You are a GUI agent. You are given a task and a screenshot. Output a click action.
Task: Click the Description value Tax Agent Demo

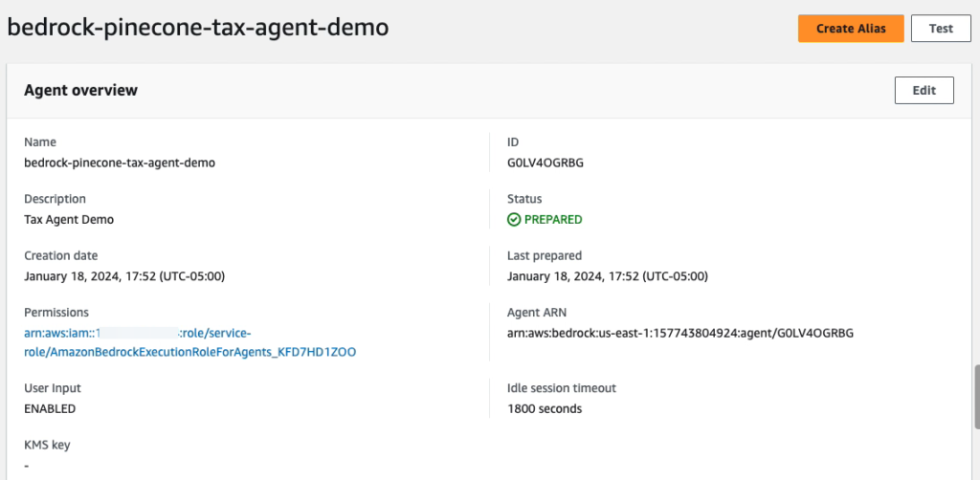coord(69,220)
